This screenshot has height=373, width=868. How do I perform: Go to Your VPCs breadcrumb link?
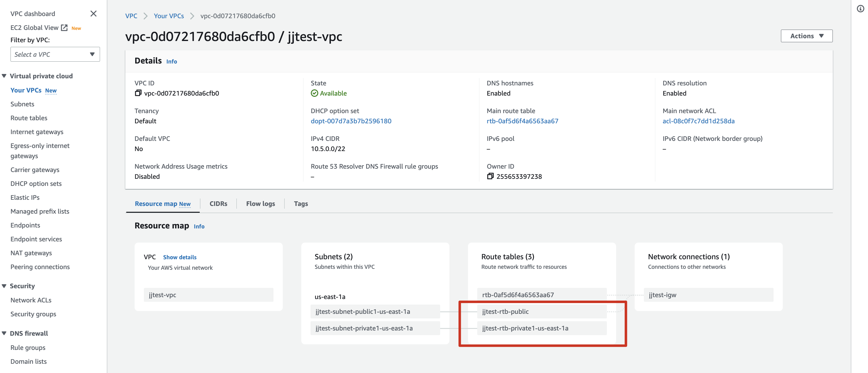pyautogui.click(x=169, y=16)
